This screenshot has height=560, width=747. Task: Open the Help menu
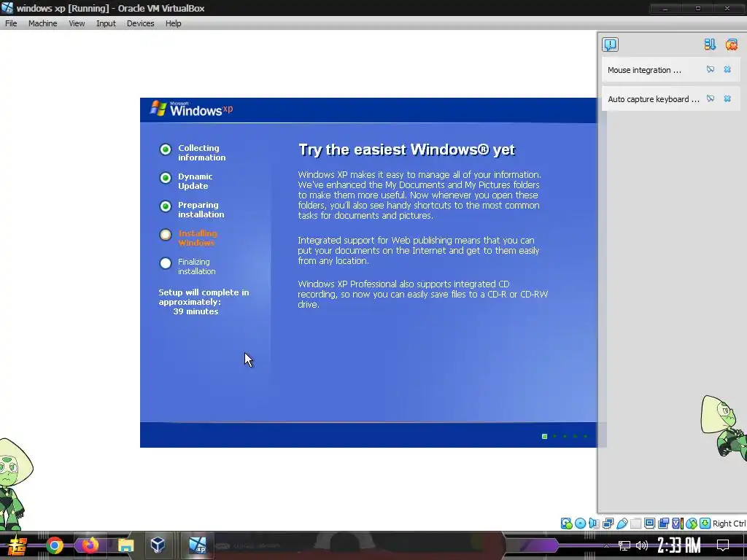click(x=173, y=23)
